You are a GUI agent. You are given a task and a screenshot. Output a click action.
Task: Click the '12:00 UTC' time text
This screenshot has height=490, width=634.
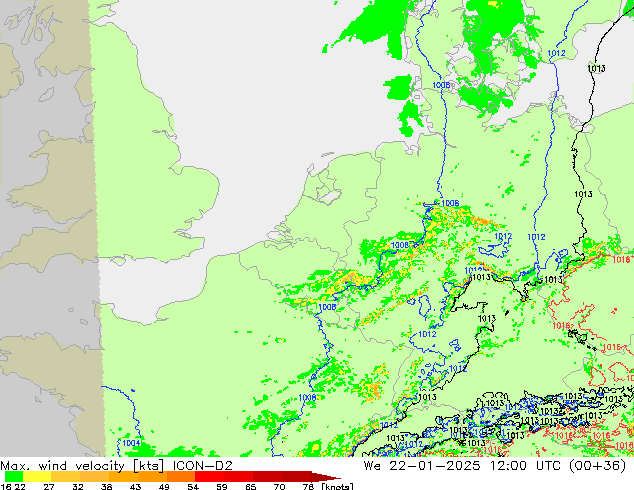[x=528, y=466]
